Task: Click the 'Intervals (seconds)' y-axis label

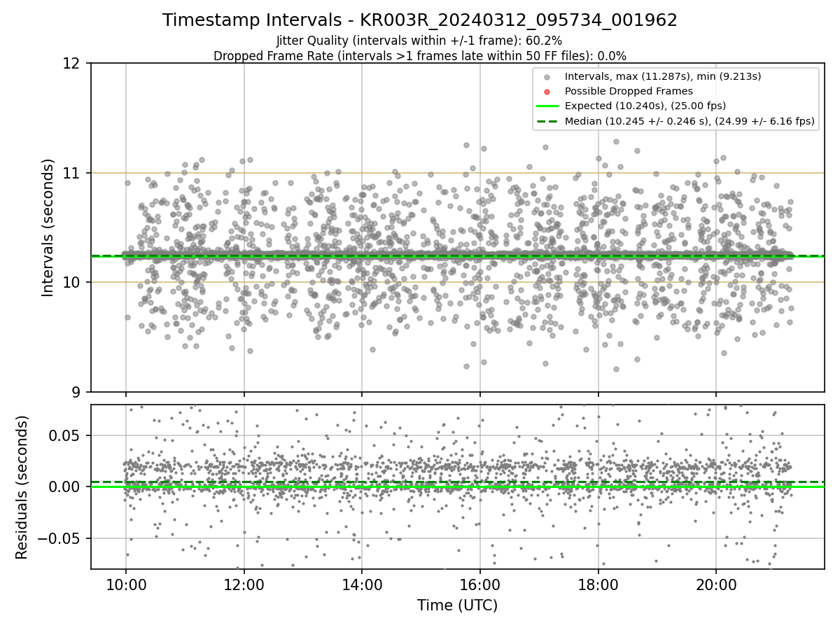Action: (48, 227)
